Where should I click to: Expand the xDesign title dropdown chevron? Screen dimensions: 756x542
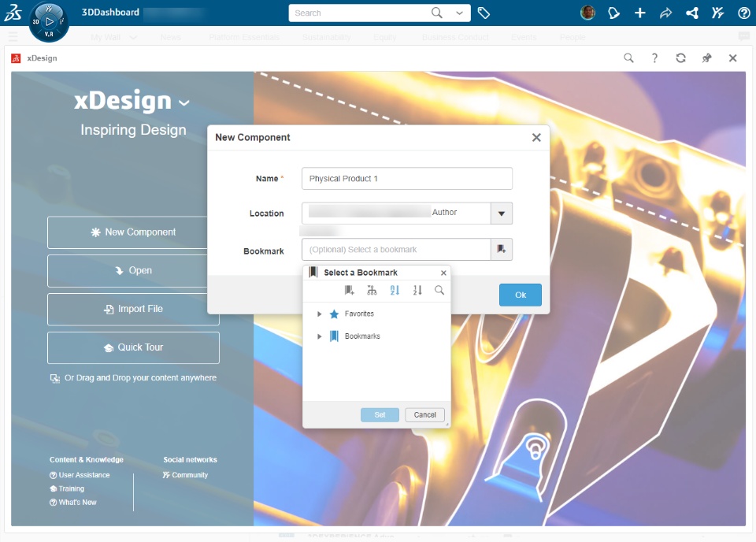pyautogui.click(x=184, y=102)
